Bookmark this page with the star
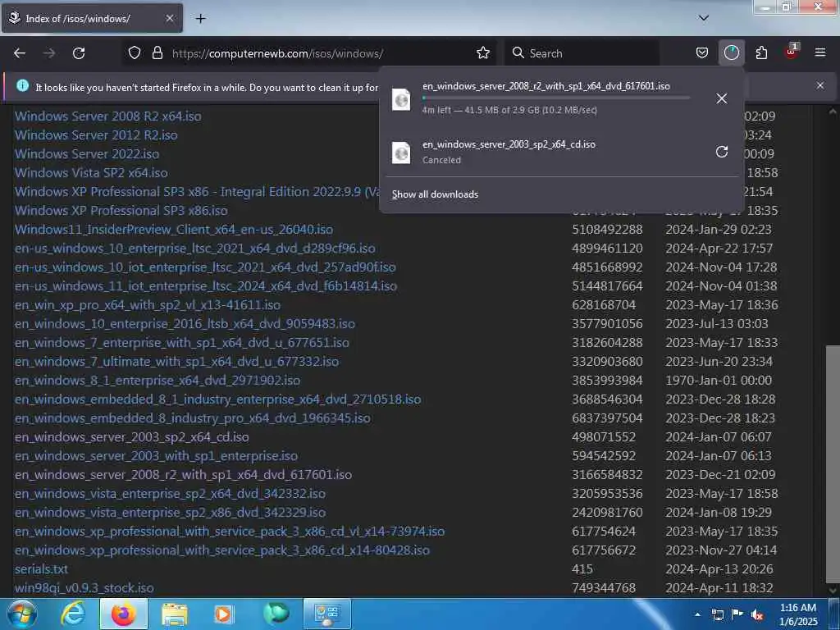The image size is (840, 630). (483, 53)
